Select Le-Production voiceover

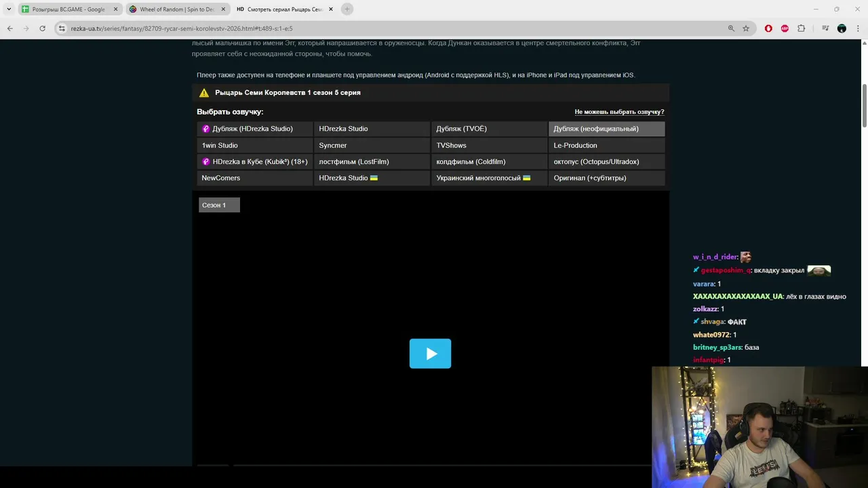click(x=606, y=145)
